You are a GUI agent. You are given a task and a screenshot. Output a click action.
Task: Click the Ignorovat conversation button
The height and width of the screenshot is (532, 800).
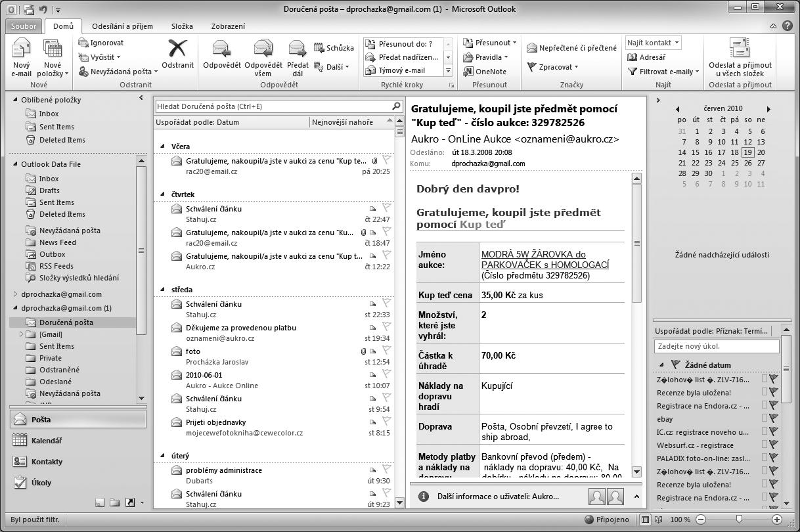[x=100, y=43]
